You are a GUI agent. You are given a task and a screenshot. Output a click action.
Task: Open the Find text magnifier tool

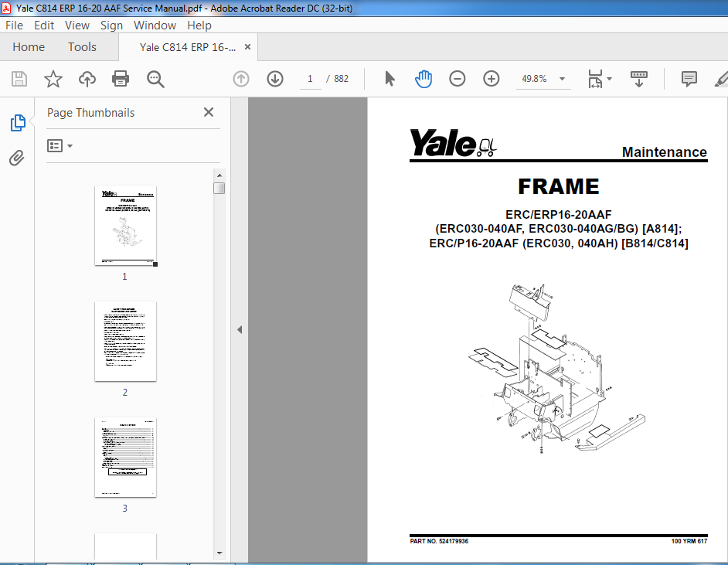155,79
